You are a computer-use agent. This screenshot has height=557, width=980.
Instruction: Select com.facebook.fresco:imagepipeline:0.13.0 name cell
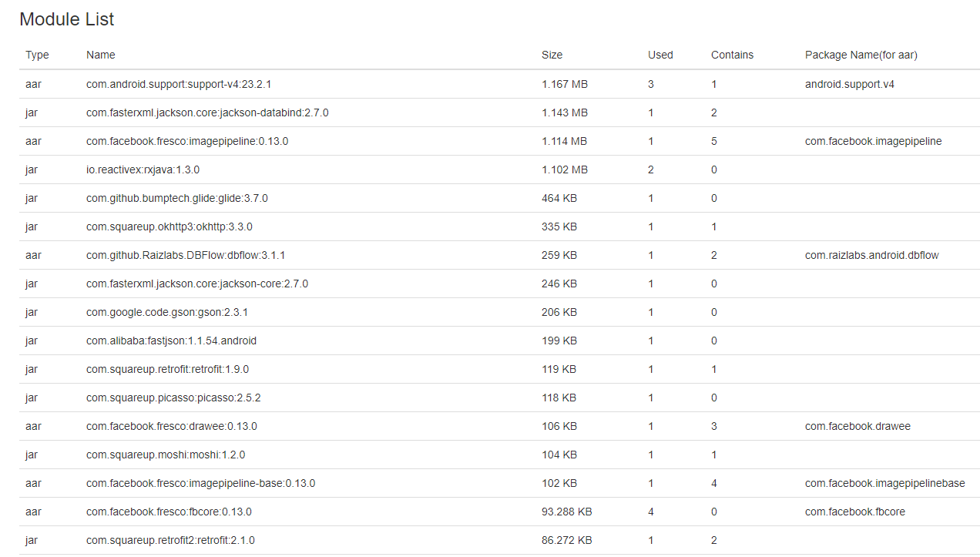(187, 141)
